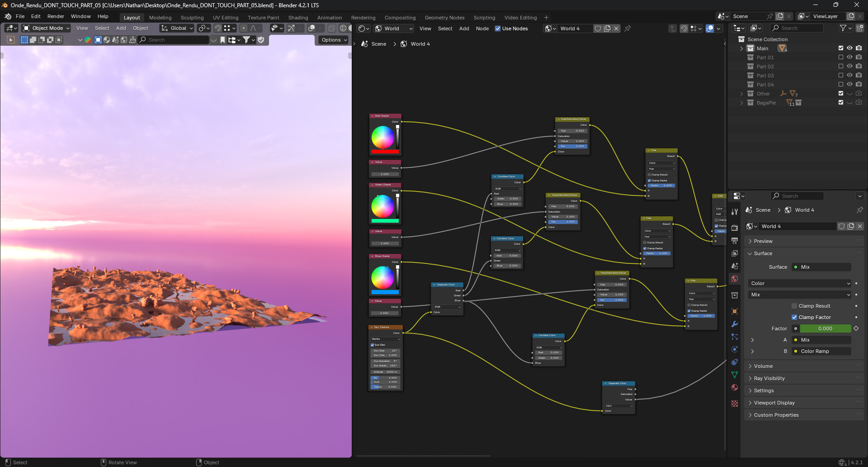
Task: Expand the Volume panel
Action: click(x=763, y=366)
